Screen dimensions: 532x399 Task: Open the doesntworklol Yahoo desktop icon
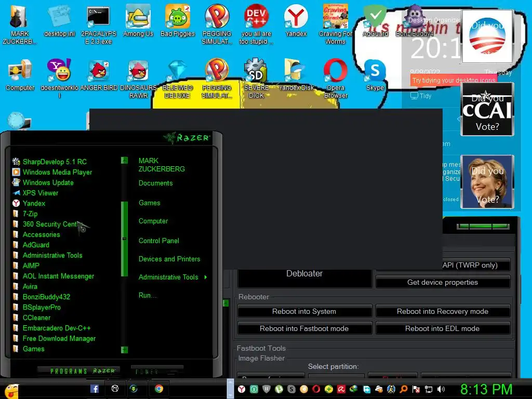coord(59,79)
